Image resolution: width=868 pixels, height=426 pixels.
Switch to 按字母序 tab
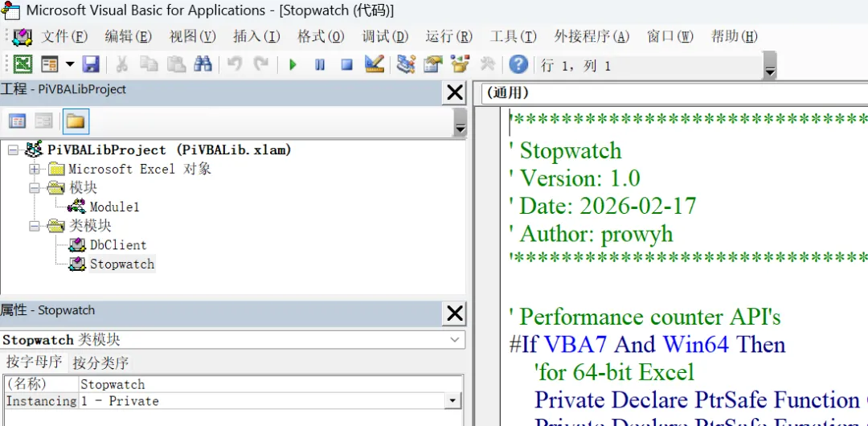[x=35, y=363]
